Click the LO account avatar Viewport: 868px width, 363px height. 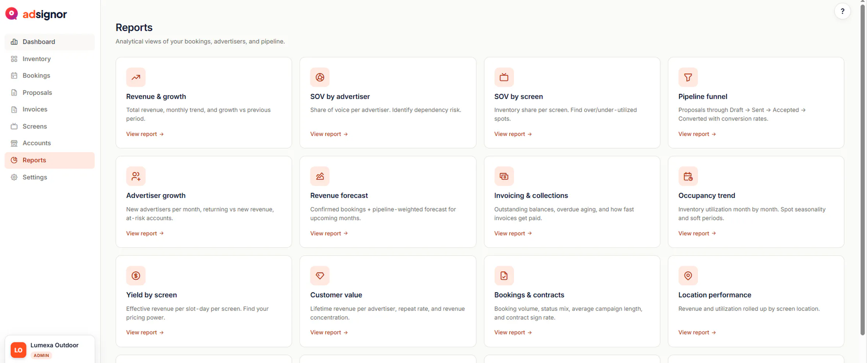tap(18, 350)
